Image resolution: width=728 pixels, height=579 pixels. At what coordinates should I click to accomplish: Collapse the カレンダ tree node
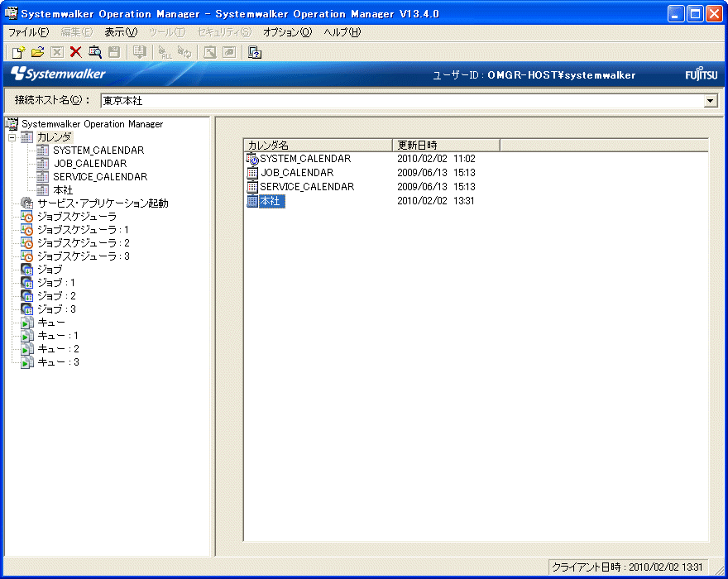point(12,137)
